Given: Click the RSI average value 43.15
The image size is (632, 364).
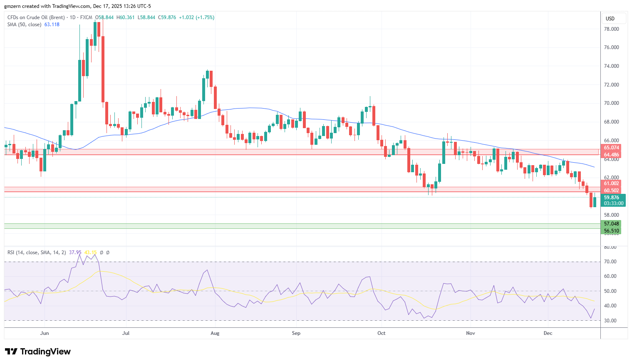Looking at the screenshot, I should [90, 253].
